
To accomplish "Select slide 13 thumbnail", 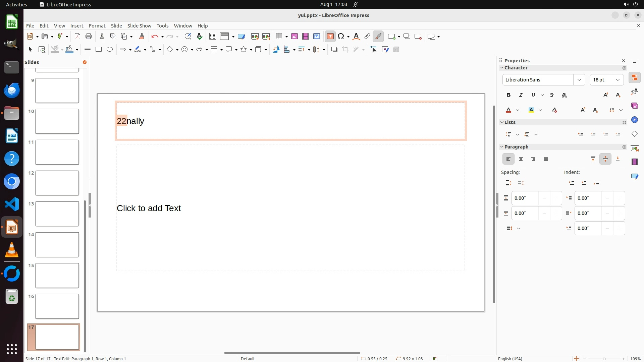I will pos(57,214).
